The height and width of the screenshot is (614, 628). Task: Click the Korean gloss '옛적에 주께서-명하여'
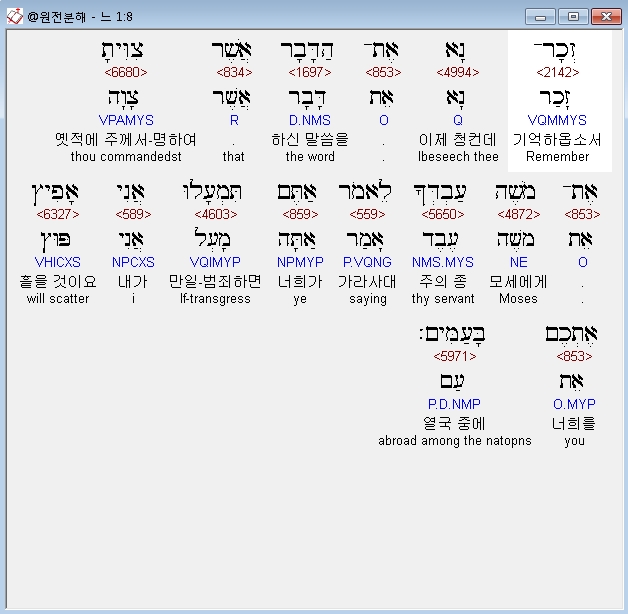click(x=126, y=139)
